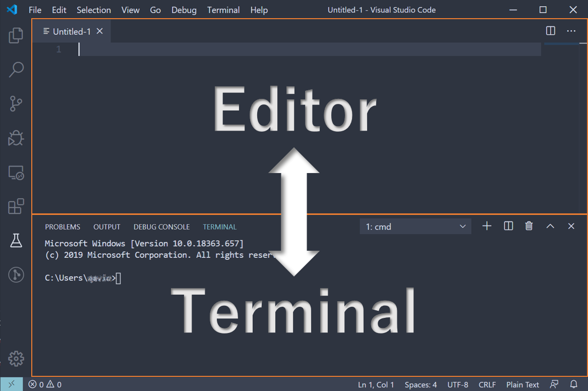
Task: Open the Debug and Run view icon
Action: 16,138
